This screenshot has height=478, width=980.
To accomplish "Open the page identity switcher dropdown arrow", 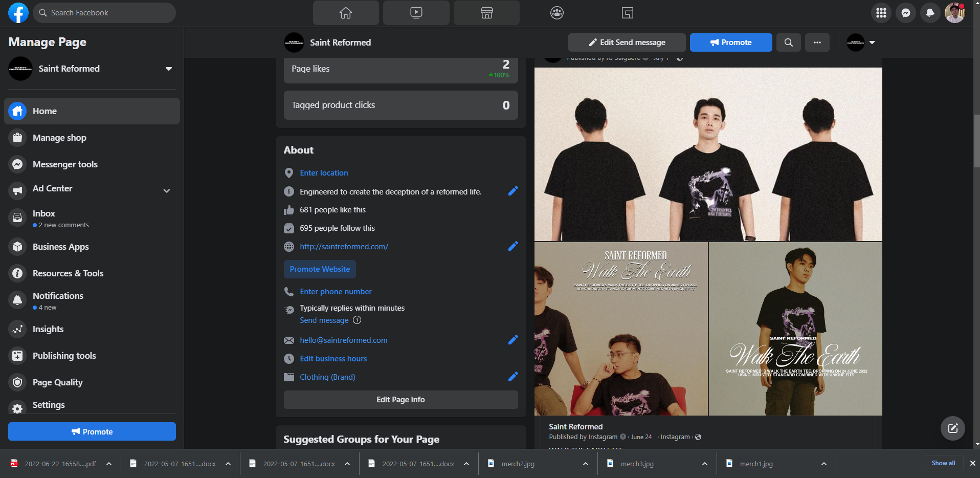I will pyautogui.click(x=872, y=42).
